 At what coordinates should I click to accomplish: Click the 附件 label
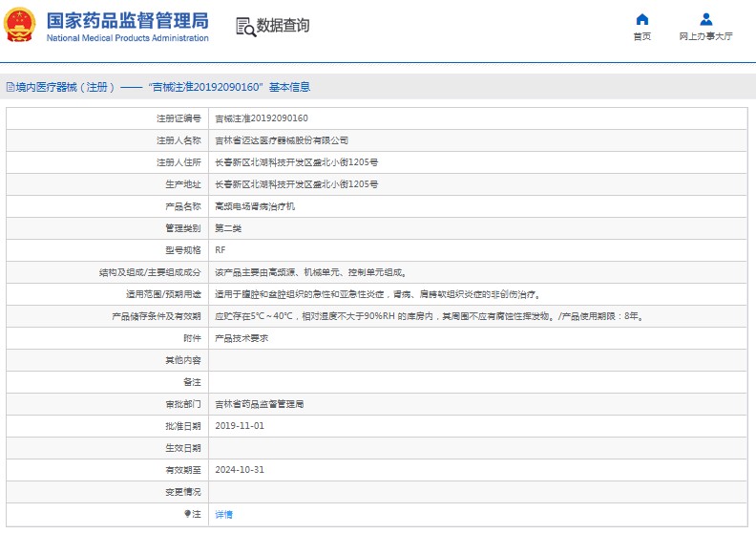click(193, 338)
